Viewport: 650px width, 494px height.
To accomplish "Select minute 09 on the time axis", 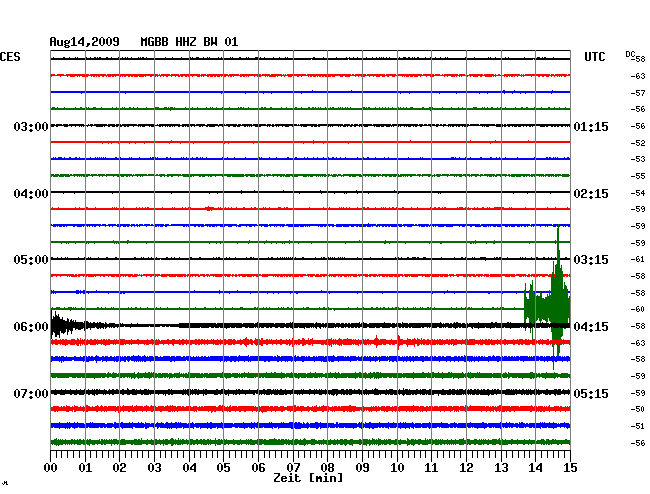I will [x=362, y=468].
